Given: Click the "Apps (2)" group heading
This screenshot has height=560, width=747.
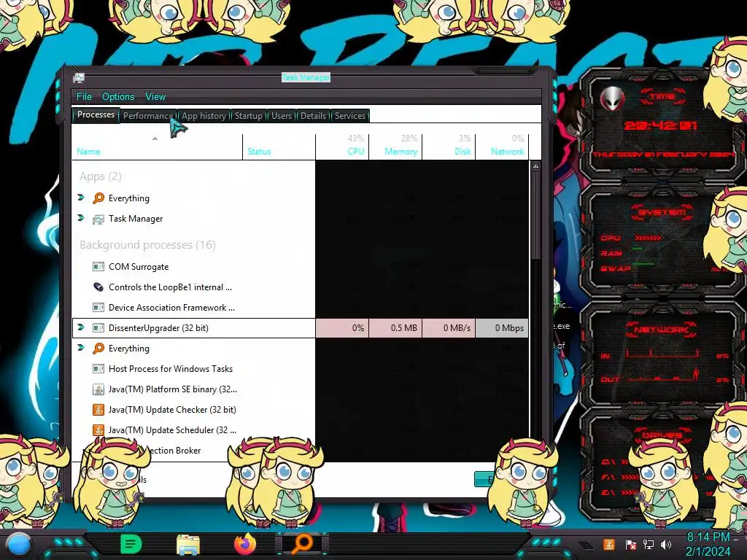Looking at the screenshot, I should click(101, 176).
